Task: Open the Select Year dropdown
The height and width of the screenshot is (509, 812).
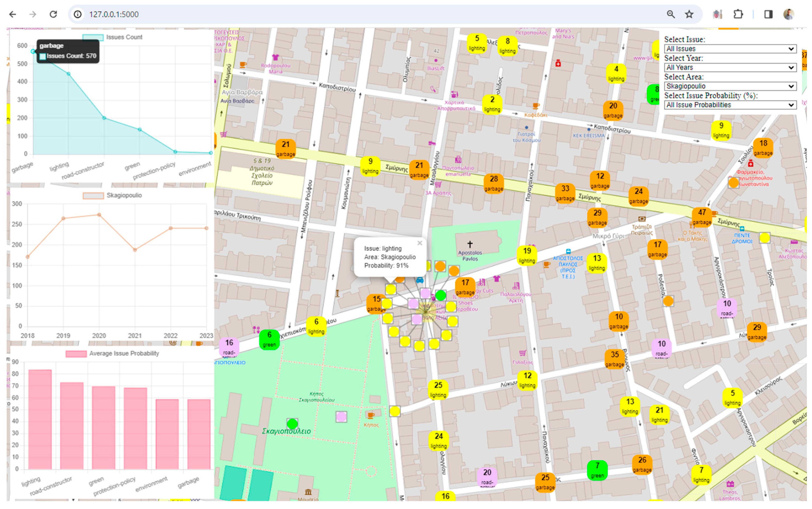Action: coord(730,67)
